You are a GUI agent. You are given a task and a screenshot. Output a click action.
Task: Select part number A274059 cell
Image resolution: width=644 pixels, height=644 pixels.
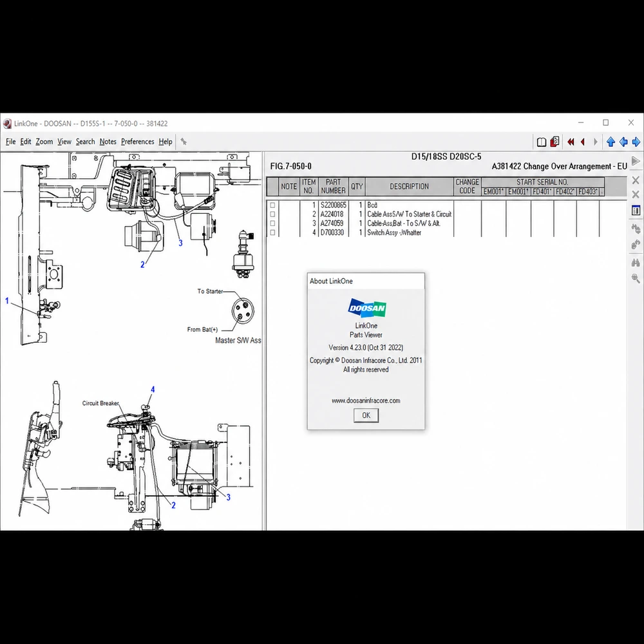pos(332,223)
